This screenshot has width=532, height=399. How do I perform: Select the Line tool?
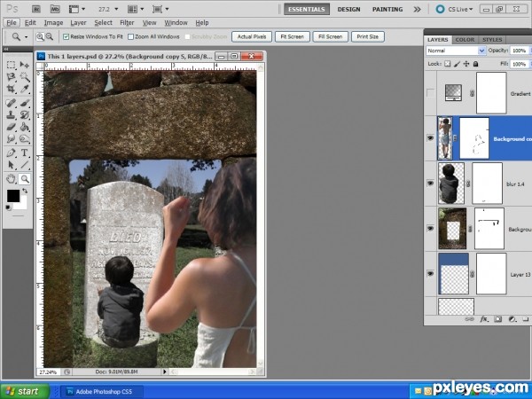pyautogui.click(x=25, y=165)
